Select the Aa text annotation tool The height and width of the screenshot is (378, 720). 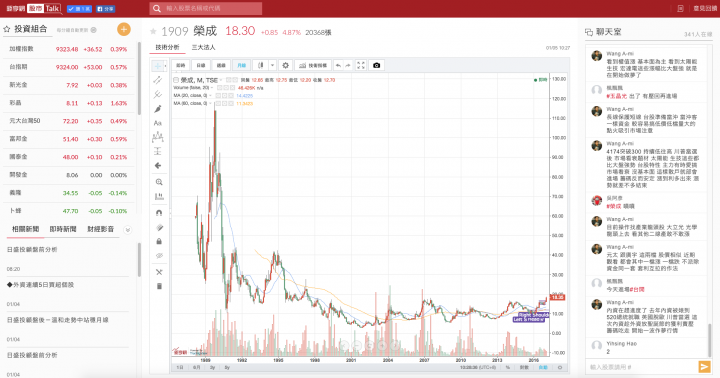[x=158, y=123]
